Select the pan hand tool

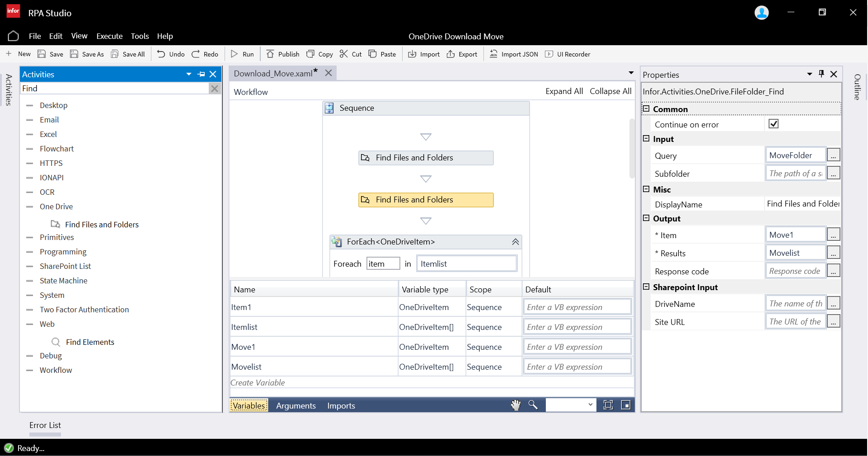click(516, 405)
